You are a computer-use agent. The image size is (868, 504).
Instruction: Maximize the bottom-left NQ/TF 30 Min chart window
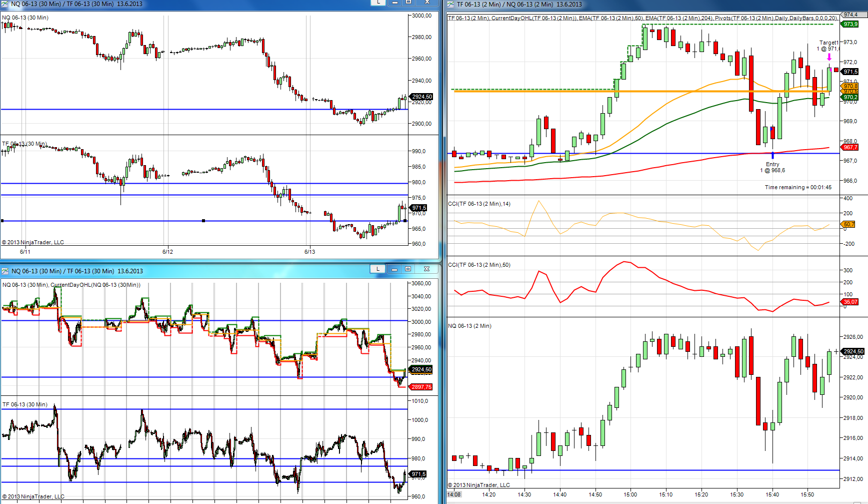pos(408,269)
